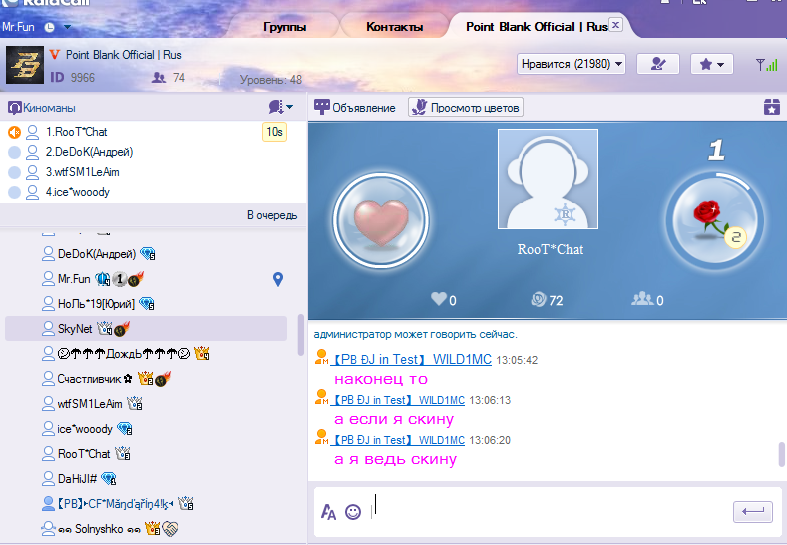
Task: Open WILD1MC profile link at 13:06:20
Action: click(x=398, y=440)
